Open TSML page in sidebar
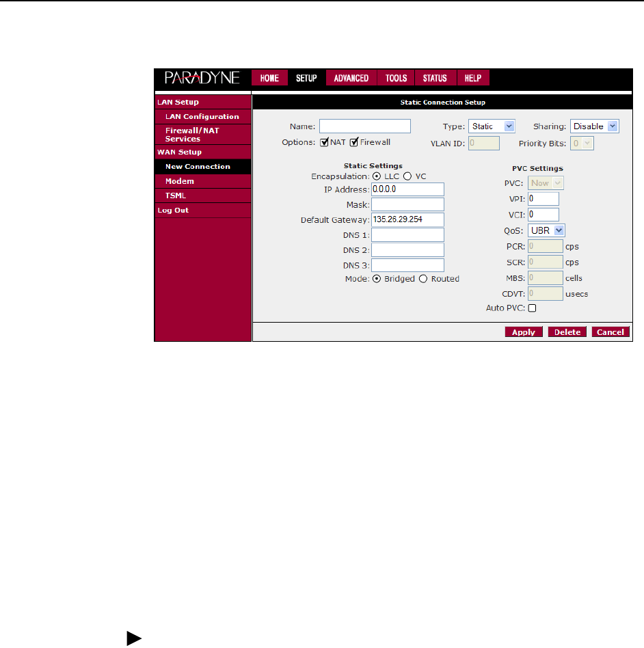The height and width of the screenshot is (648, 644). pyautogui.click(x=203, y=195)
